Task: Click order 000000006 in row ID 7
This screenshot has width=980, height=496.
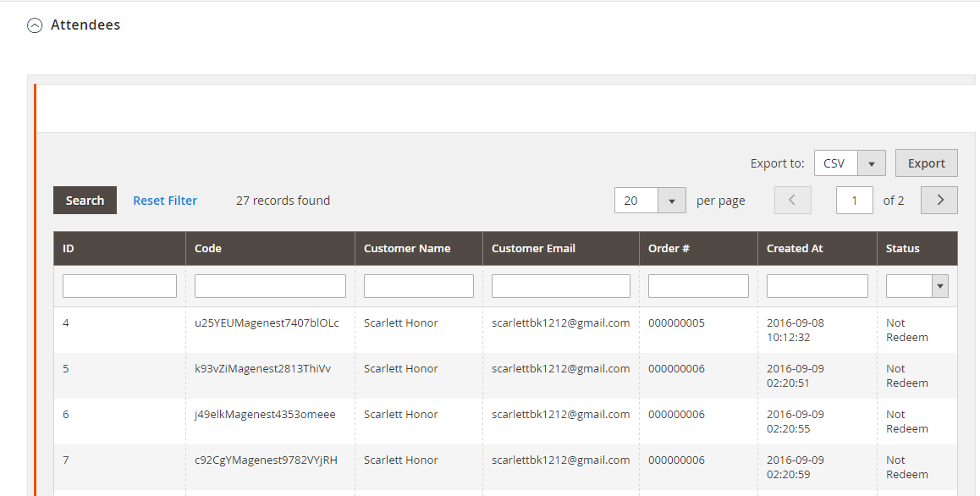Action: pos(676,460)
